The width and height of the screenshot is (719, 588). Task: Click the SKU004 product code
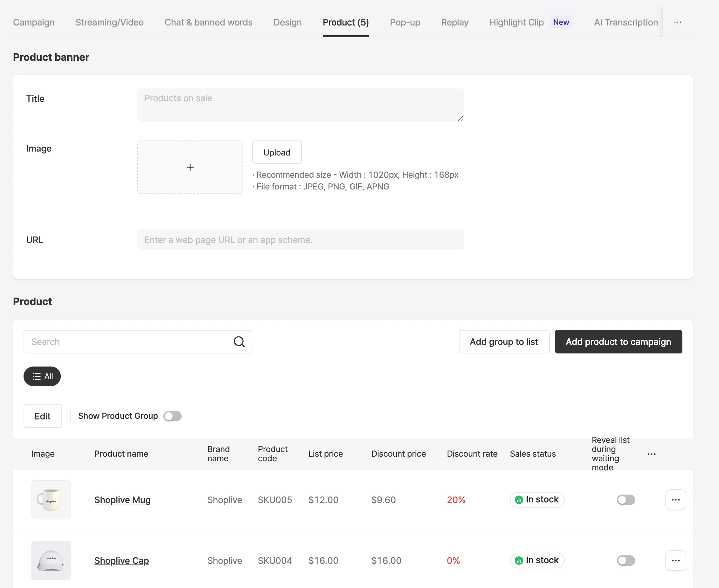pos(275,560)
